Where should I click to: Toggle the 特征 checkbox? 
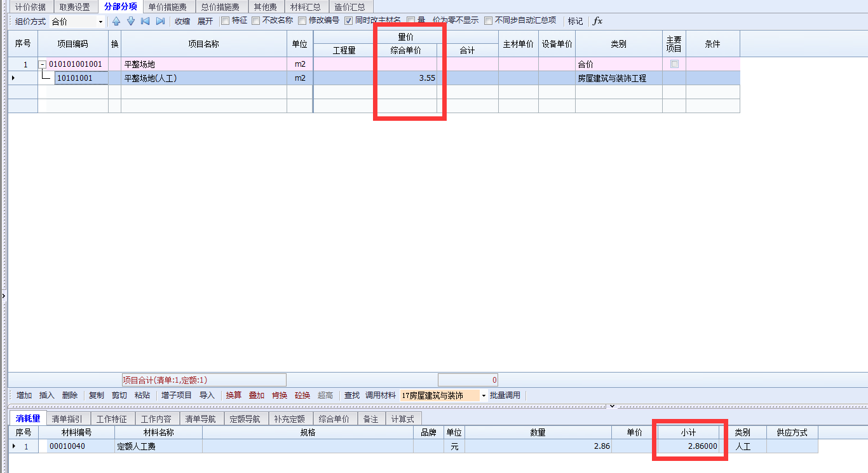(225, 20)
